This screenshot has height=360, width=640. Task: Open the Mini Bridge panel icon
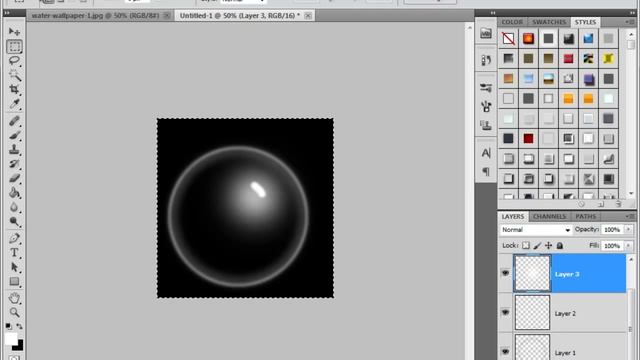point(486,33)
